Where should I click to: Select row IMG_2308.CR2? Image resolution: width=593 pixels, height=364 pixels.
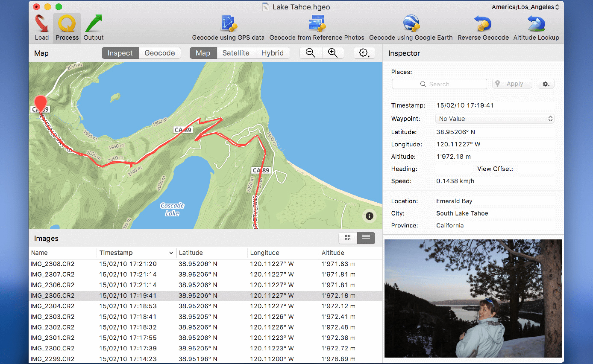coord(205,264)
